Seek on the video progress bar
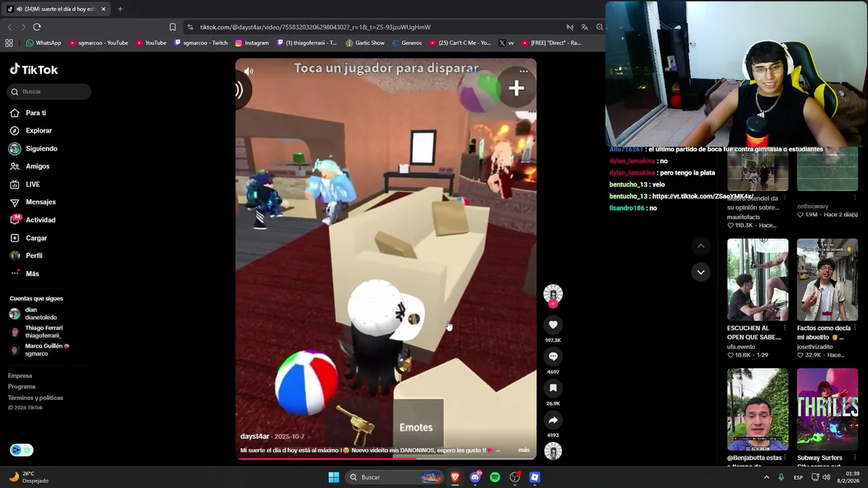 [x=386, y=458]
